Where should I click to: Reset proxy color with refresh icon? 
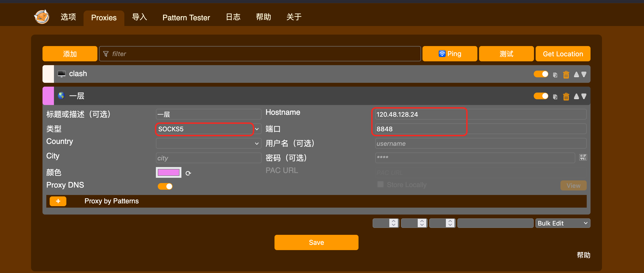coord(188,173)
